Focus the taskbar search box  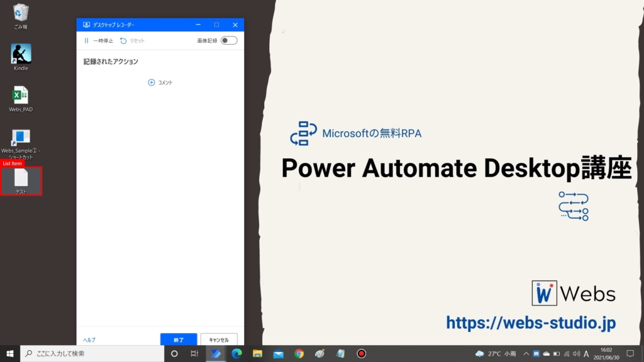pyautogui.click(x=92, y=353)
